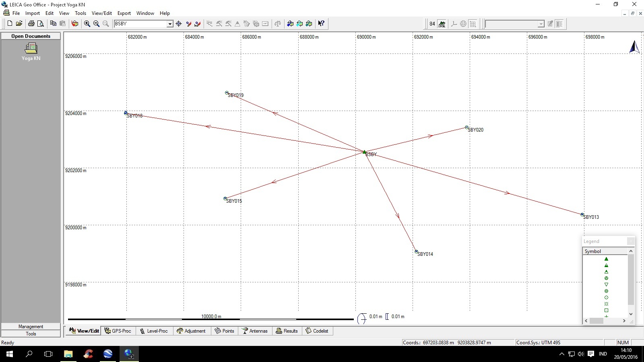Open Google Earth from the taskbar
Viewport: 644px width, 362px height.
point(108,354)
